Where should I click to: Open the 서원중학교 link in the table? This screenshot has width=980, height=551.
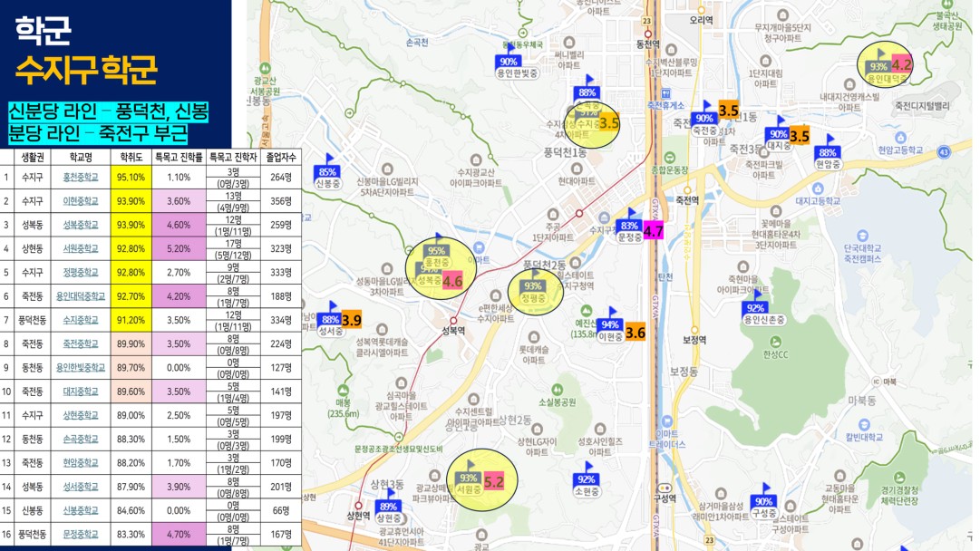tap(81, 248)
